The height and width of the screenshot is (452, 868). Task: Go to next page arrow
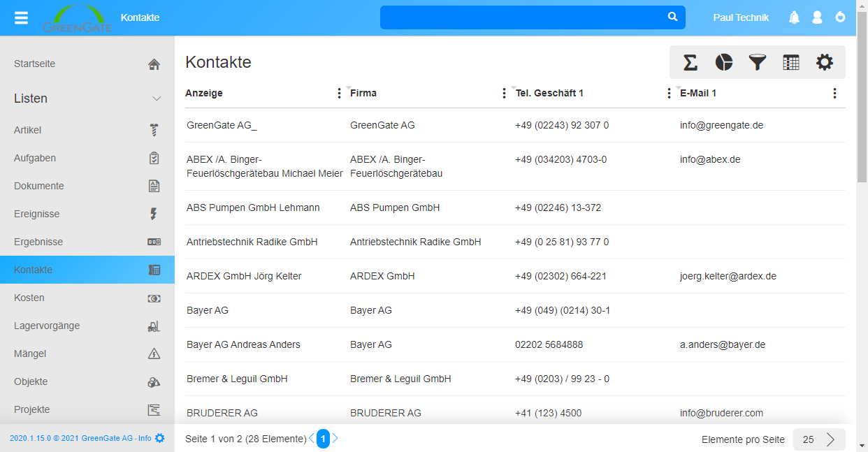(335, 439)
